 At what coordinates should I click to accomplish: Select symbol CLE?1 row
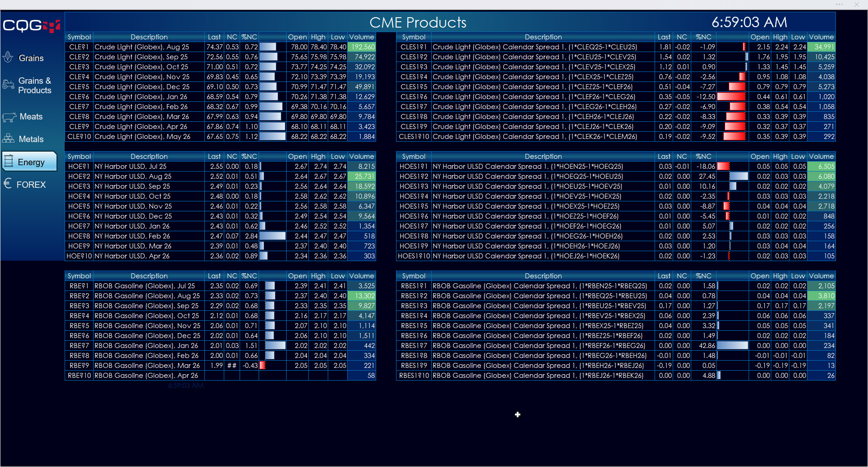coord(79,47)
